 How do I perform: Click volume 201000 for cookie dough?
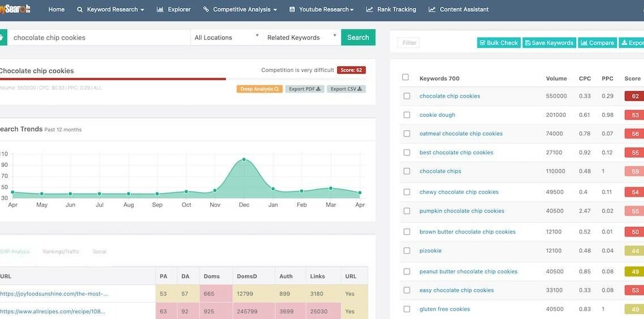coord(556,115)
